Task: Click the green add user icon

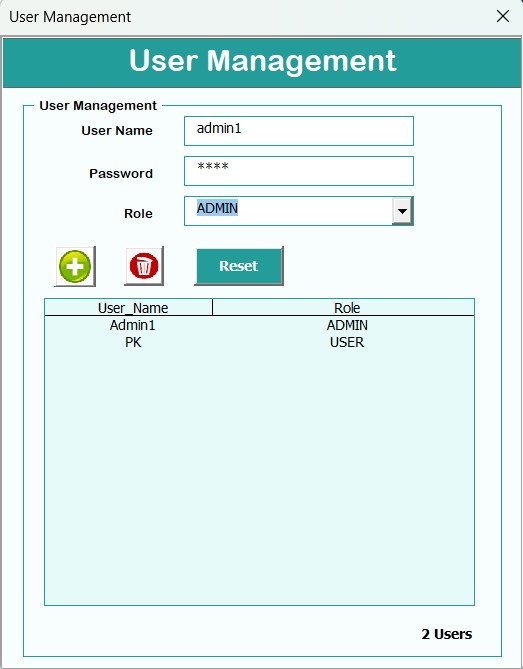Action: click(x=75, y=266)
